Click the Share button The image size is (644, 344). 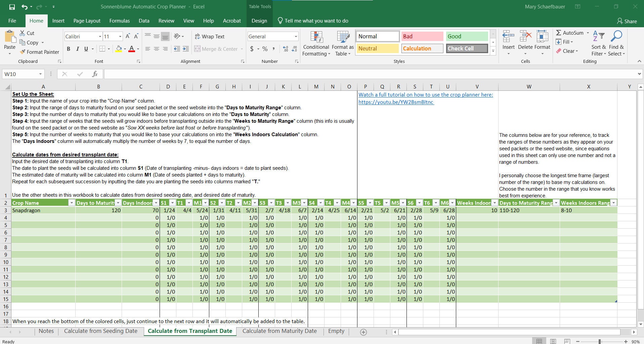click(627, 21)
